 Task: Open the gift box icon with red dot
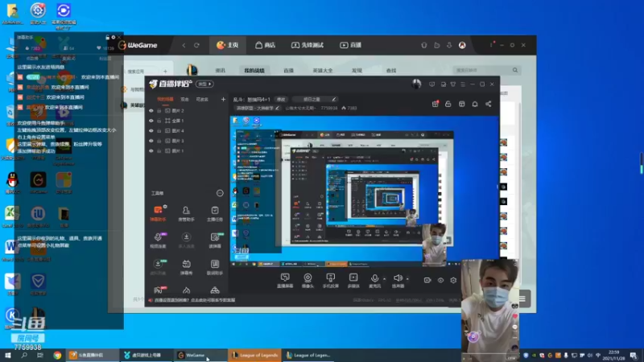[435, 105]
